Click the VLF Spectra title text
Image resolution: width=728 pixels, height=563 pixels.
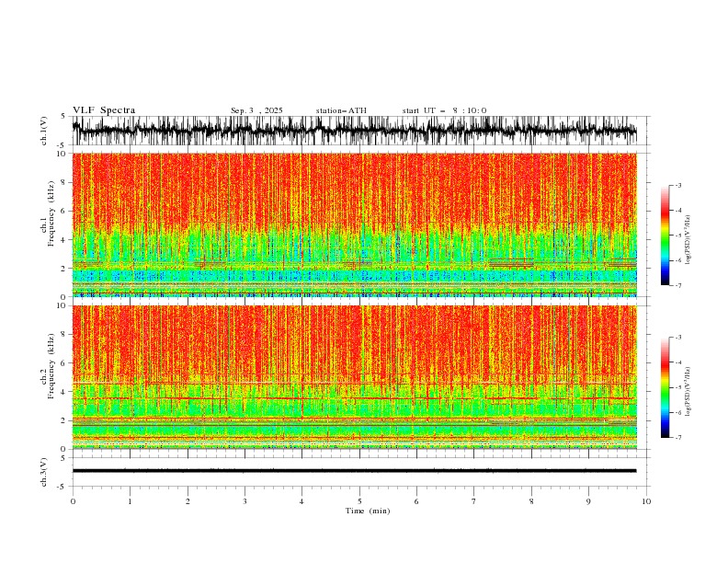point(104,110)
